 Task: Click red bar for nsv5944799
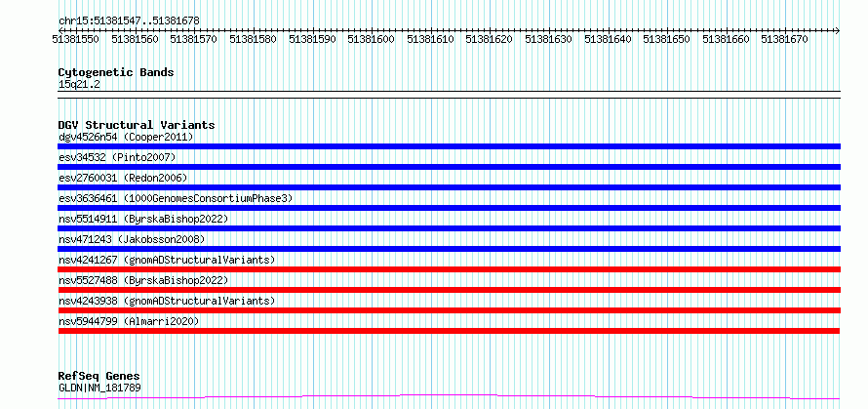coord(449,331)
